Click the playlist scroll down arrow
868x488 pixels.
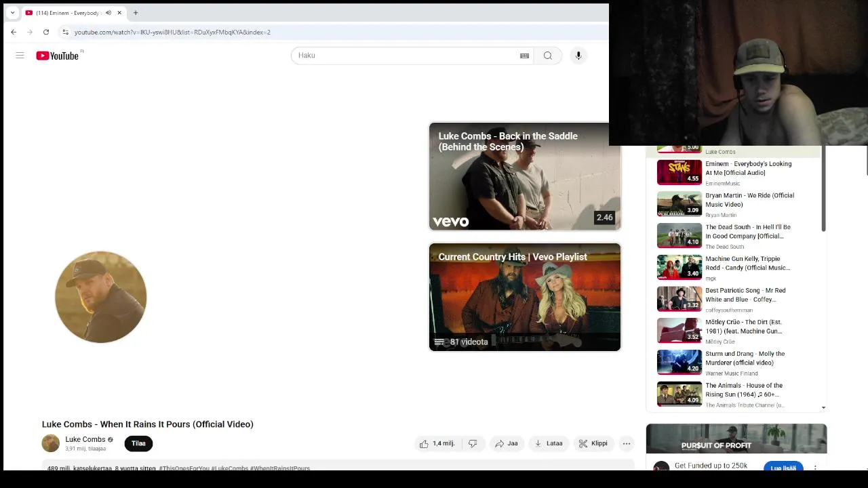click(824, 407)
